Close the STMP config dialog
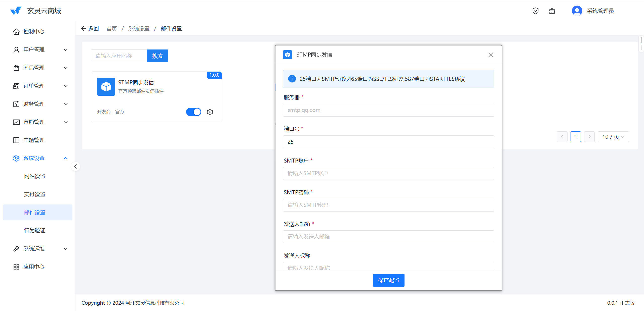Image resolution: width=644 pixels, height=311 pixels. pos(491,55)
